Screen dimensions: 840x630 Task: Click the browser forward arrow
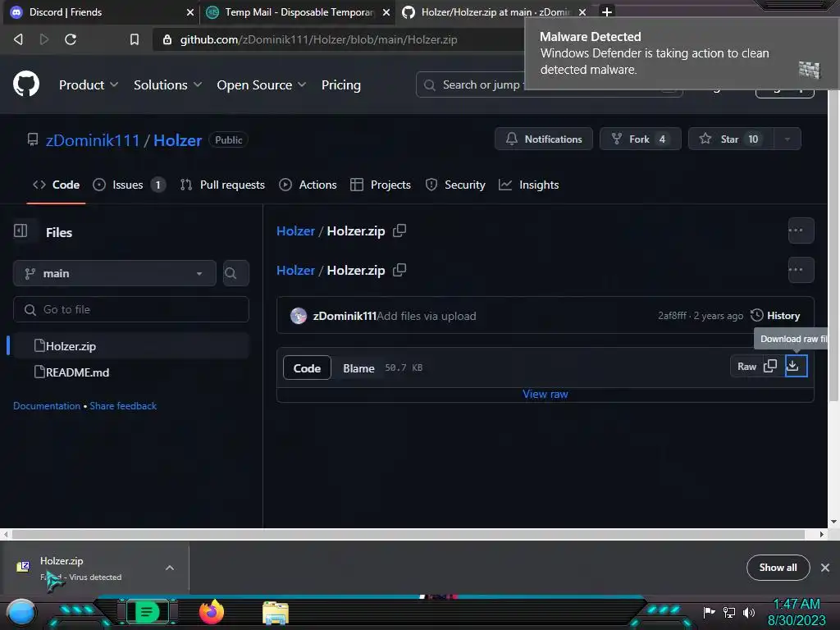44,39
